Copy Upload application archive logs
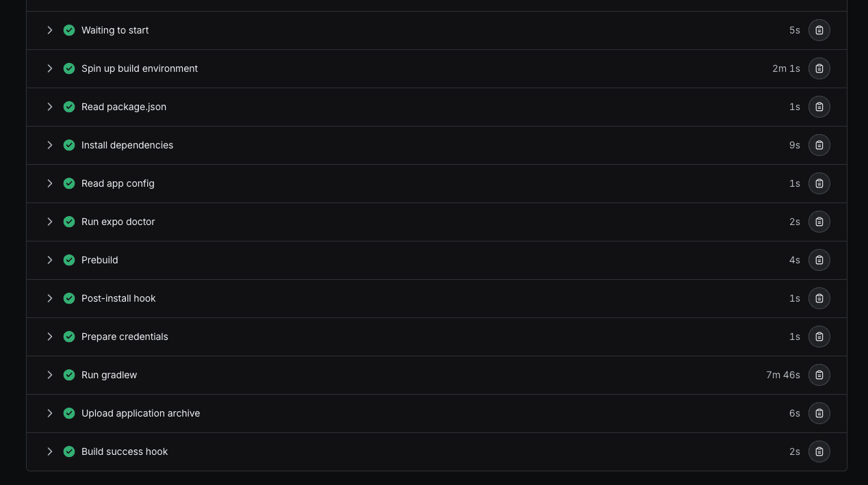Image resolution: width=868 pixels, height=485 pixels. (819, 413)
